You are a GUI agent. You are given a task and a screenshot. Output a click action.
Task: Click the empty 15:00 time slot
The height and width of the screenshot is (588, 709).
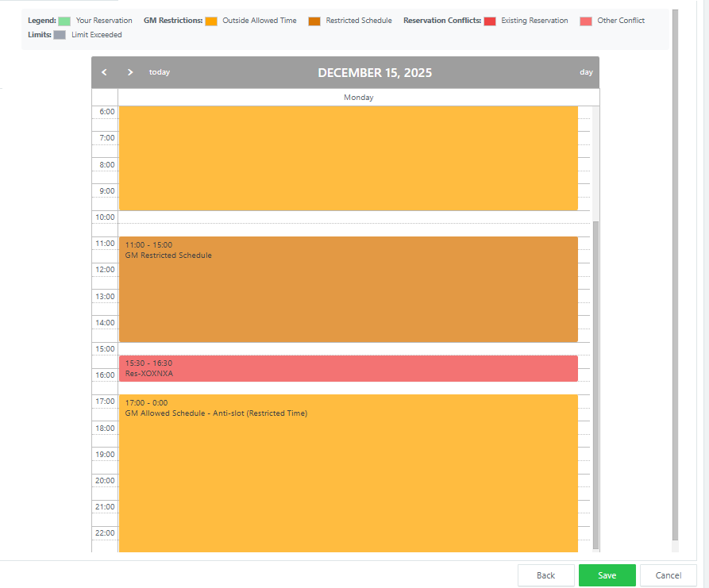(348, 348)
